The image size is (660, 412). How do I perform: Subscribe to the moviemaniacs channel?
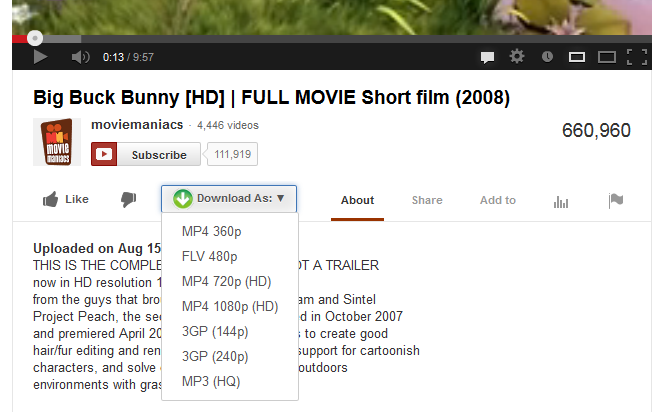[x=140, y=155]
